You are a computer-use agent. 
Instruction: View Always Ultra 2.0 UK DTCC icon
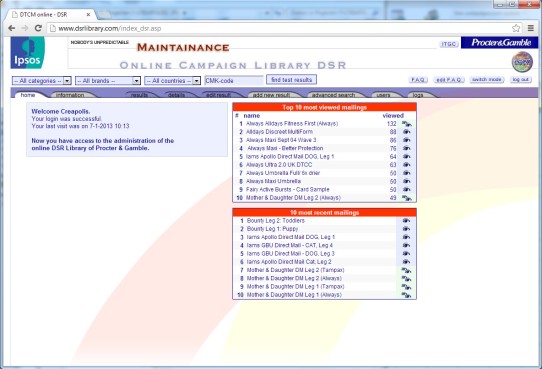click(x=406, y=165)
